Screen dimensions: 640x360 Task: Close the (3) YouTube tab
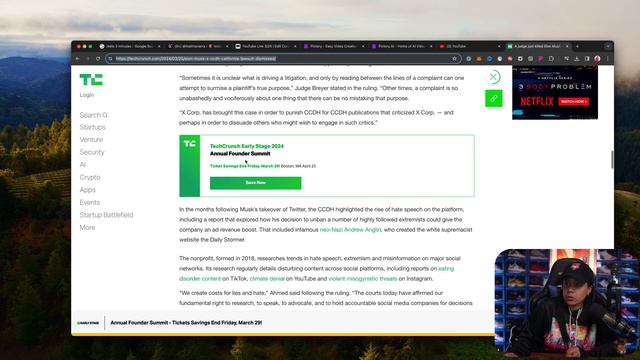click(x=499, y=46)
